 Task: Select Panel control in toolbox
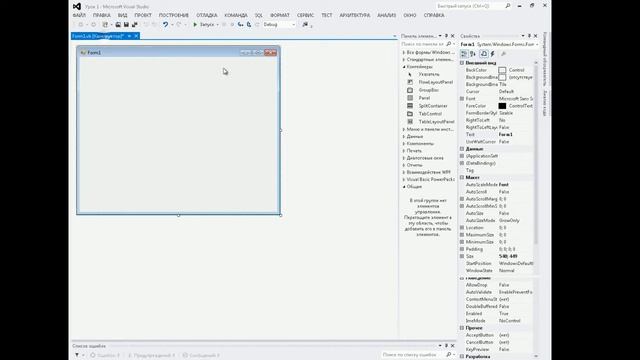[429, 98]
